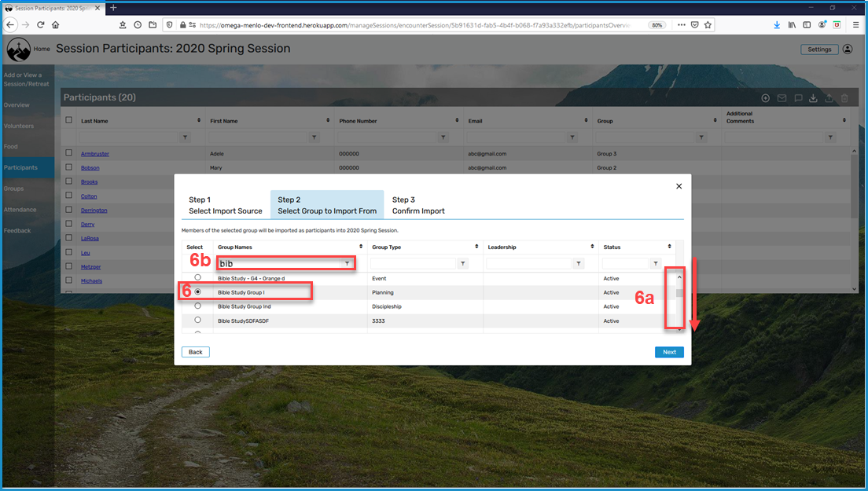Viewport: 868px width, 491px height.
Task: Select the Bible Study Group I radio button
Action: (x=197, y=292)
